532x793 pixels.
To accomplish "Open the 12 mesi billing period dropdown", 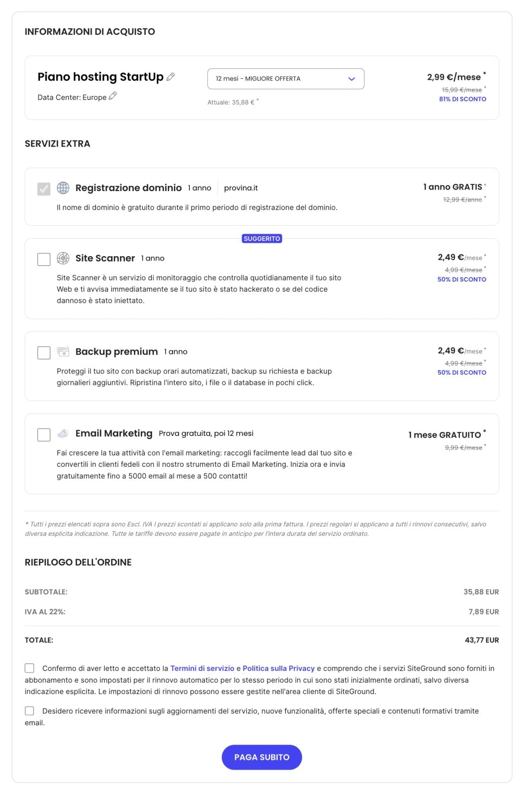I will click(x=285, y=78).
